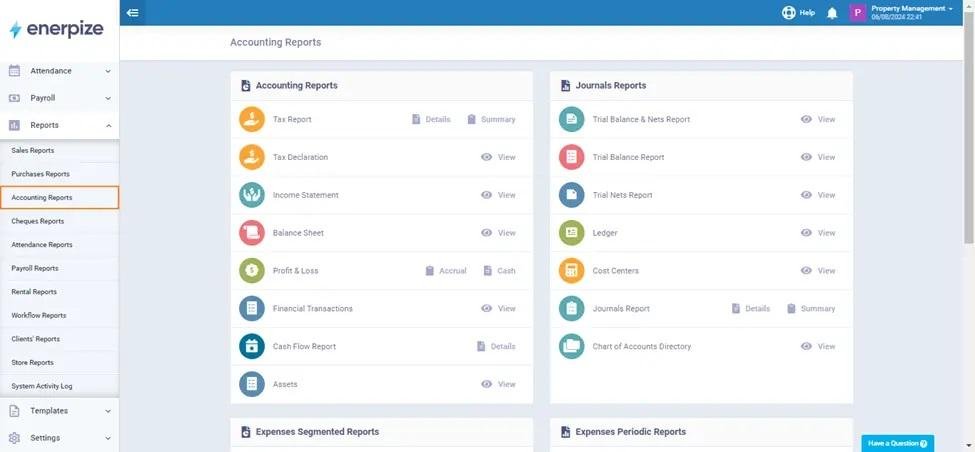The height and width of the screenshot is (452, 975).
Task: Collapse the Reports menu chevron
Action: [108, 126]
